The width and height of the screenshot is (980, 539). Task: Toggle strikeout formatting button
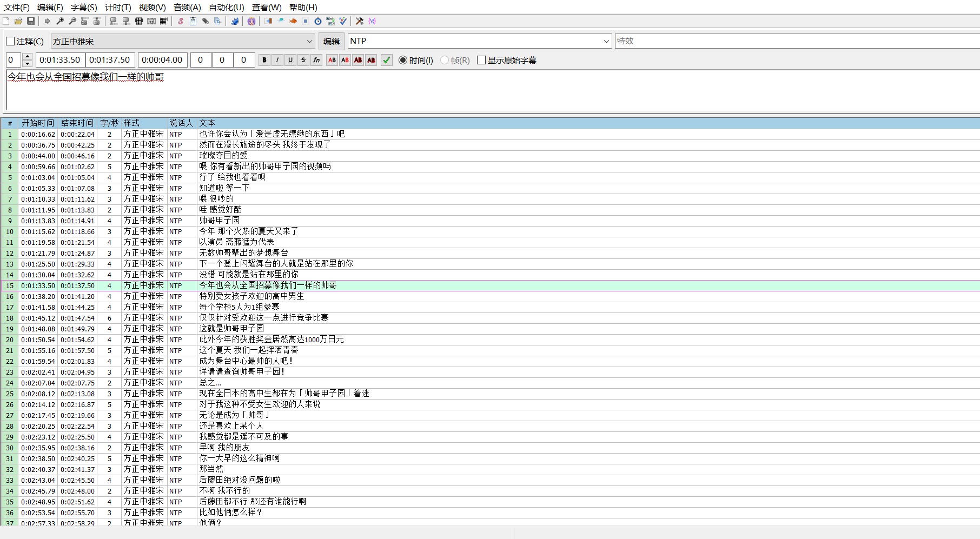pos(303,60)
